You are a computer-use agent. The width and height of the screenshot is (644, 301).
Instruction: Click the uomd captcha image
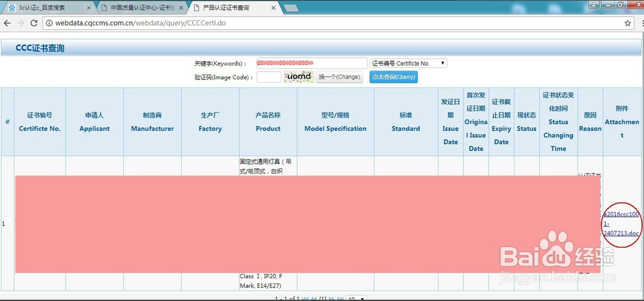[x=299, y=77]
